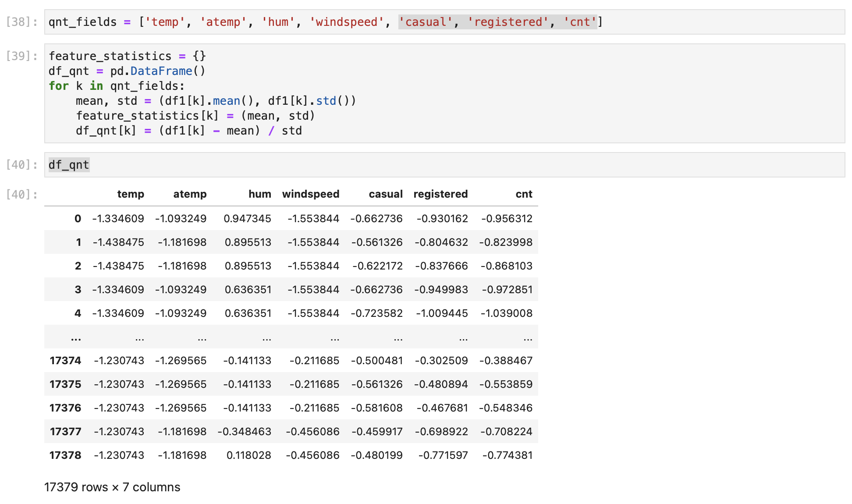Select row index 17376
Screen dimensions: 852x504
(x=65, y=408)
